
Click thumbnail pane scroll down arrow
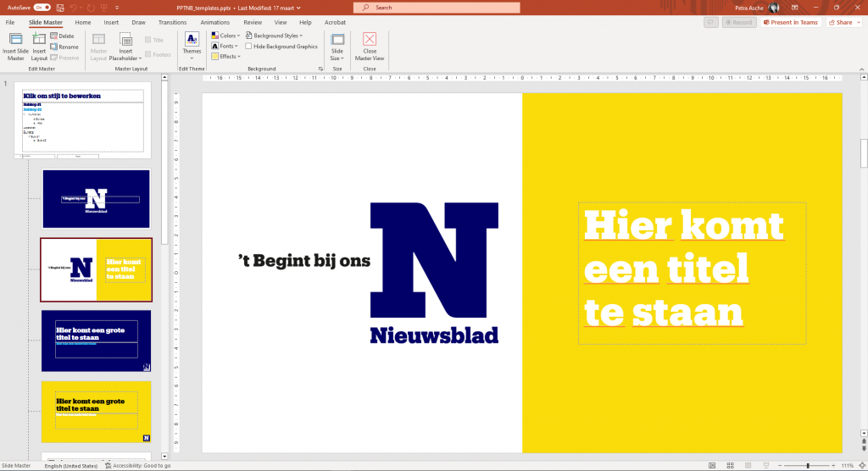coord(164,457)
